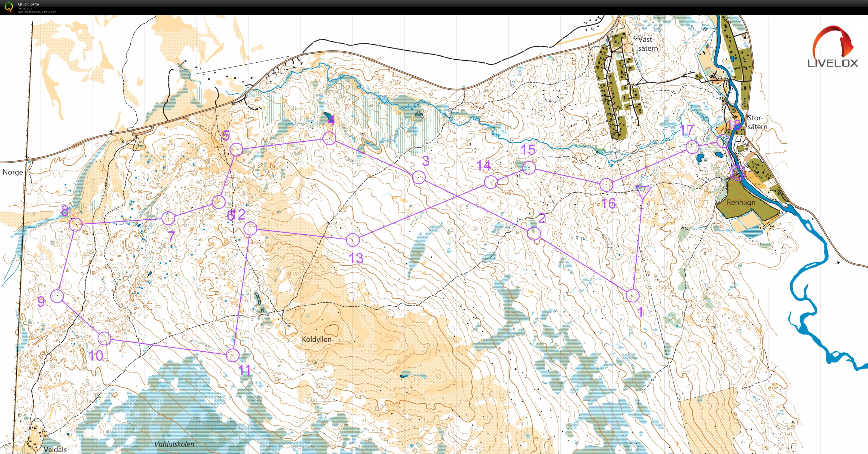Select control circle 3
The image size is (868, 454).
419,177
